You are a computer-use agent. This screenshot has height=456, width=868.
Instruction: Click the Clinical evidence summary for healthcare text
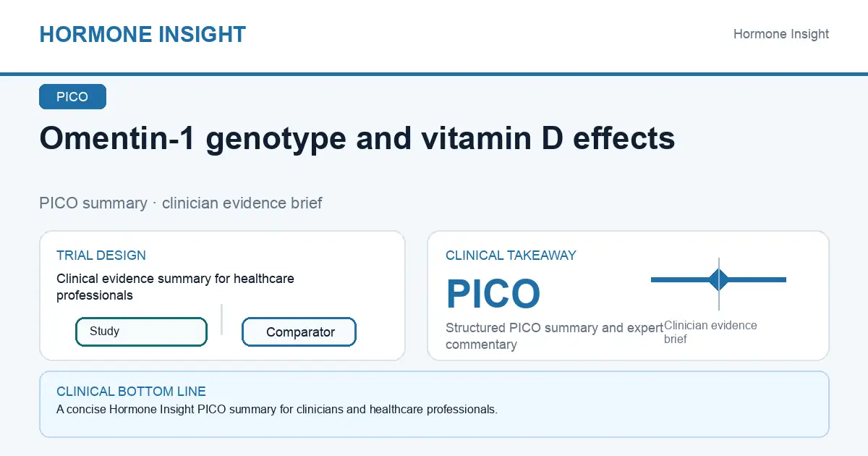[x=175, y=287]
